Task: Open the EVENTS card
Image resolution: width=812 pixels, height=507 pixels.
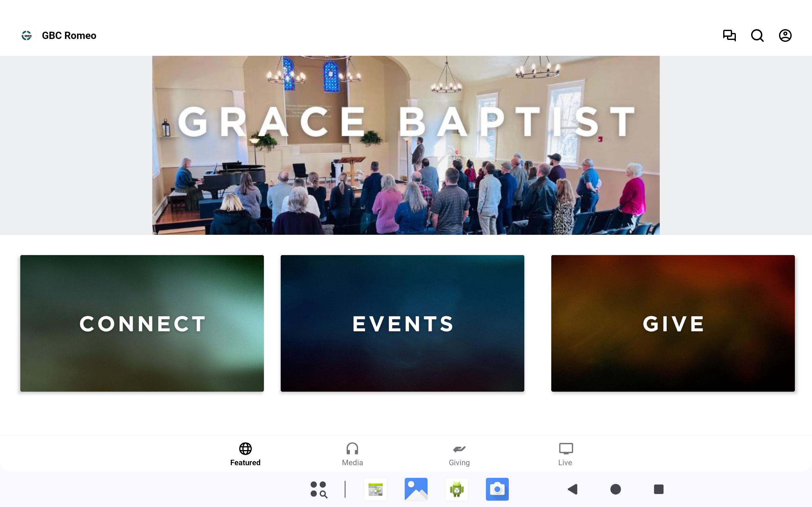Action: 402,323
